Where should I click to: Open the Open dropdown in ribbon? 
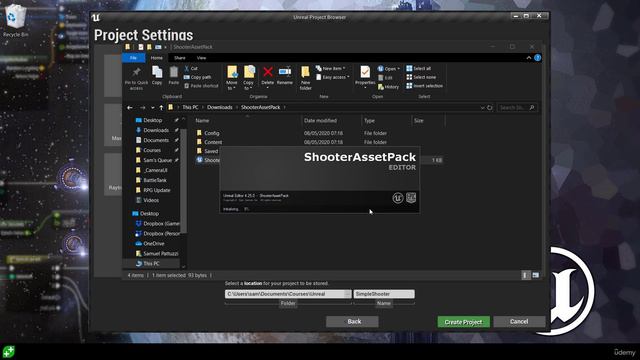click(x=389, y=69)
